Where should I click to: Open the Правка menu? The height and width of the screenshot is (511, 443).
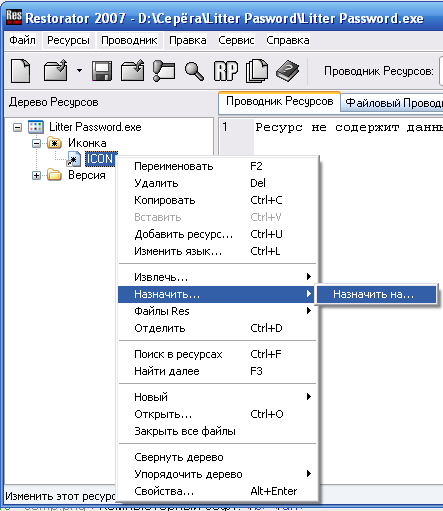(x=188, y=40)
